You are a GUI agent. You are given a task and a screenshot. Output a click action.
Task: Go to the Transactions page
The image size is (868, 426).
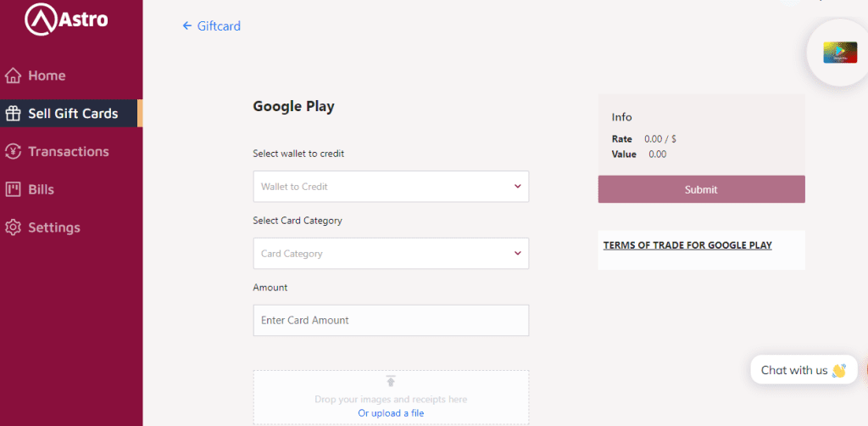click(x=71, y=151)
